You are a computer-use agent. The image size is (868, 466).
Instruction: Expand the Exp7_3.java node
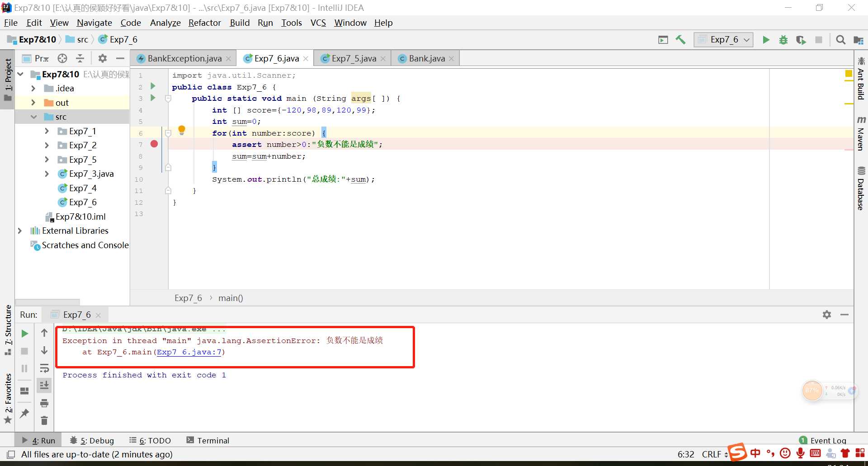[x=47, y=174]
